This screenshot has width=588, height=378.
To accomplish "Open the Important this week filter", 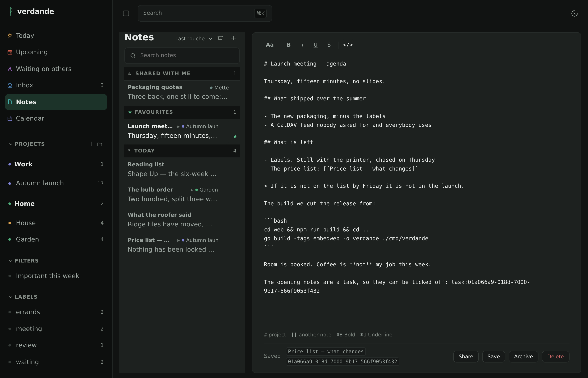I will (56, 276).
